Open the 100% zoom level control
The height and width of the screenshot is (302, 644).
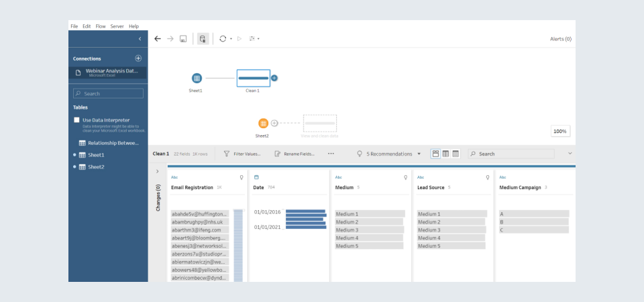(x=560, y=131)
